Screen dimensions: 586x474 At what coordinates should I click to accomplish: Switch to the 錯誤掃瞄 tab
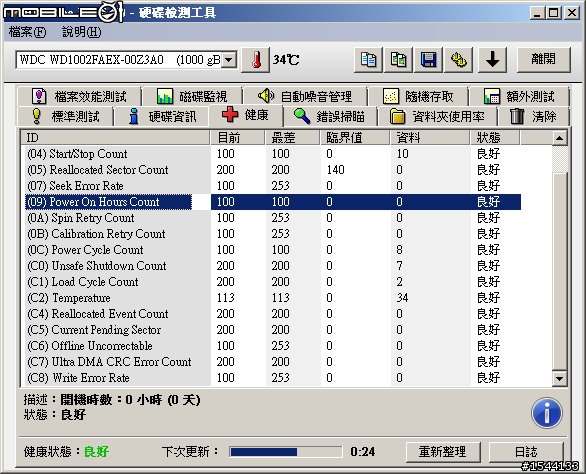[x=330, y=117]
